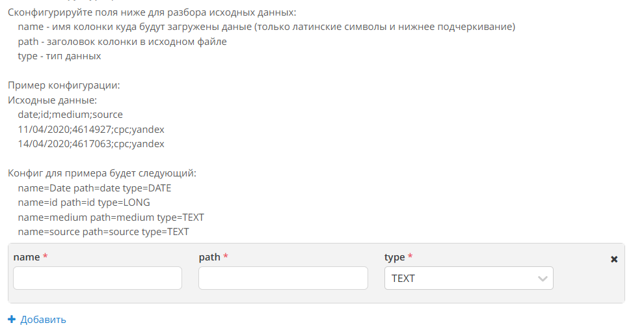Click the example header row date;id;medium;source
This screenshot has height=336, width=644.
pos(70,115)
